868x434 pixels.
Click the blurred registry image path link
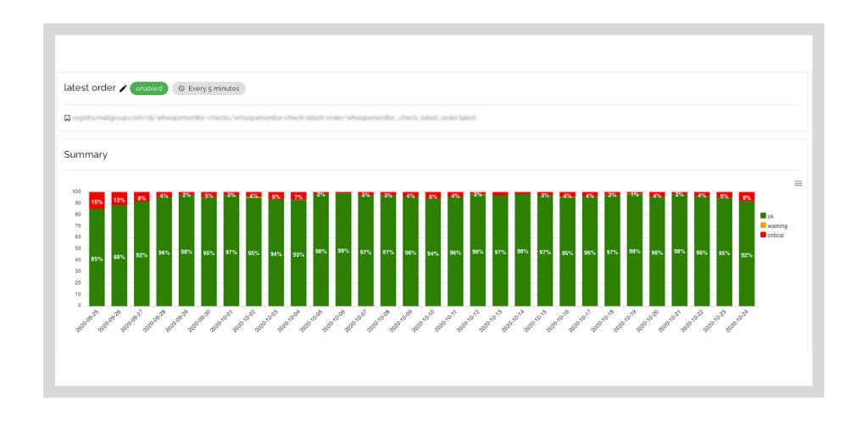click(275, 118)
